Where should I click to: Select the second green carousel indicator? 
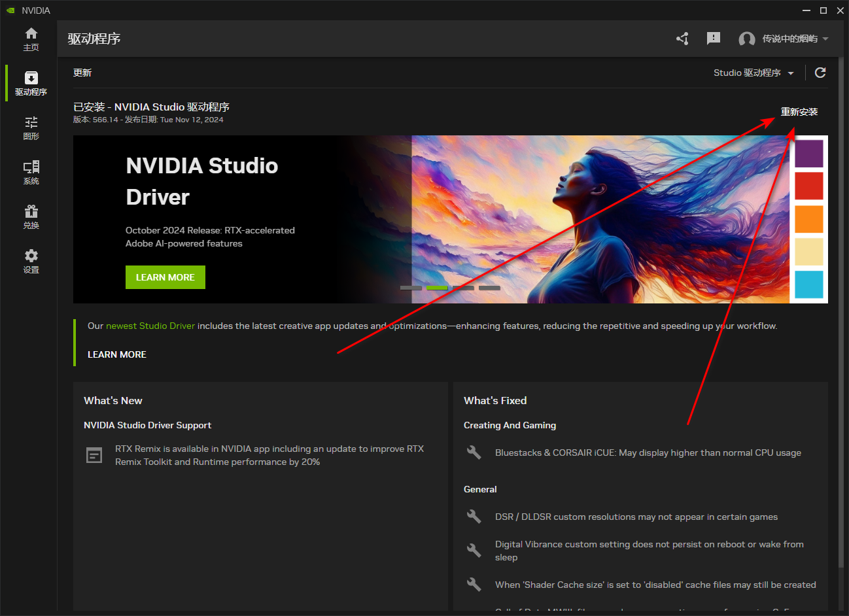point(437,288)
